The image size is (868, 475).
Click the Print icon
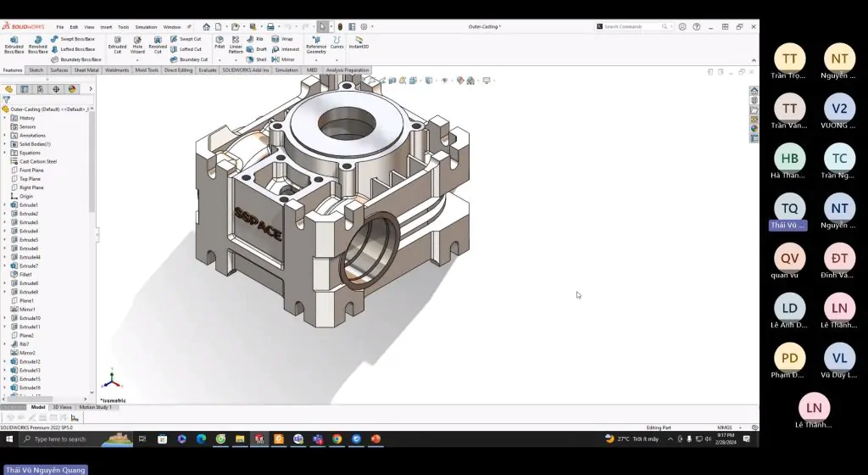pos(270,26)
